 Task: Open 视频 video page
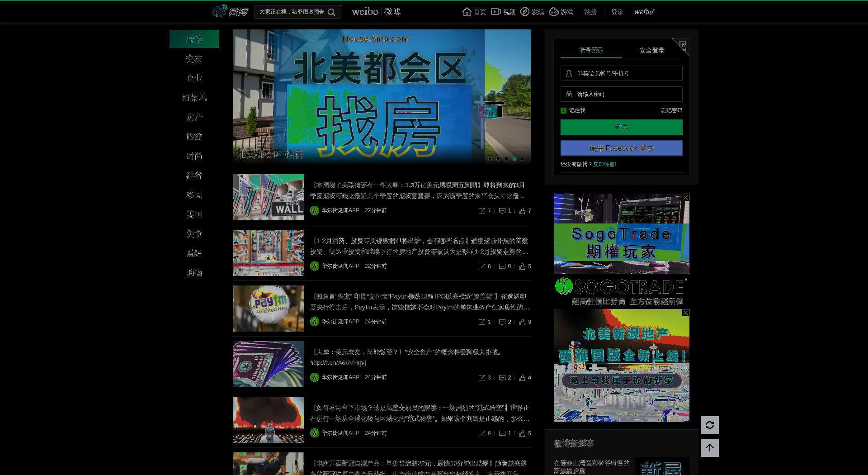coord(503,12)
